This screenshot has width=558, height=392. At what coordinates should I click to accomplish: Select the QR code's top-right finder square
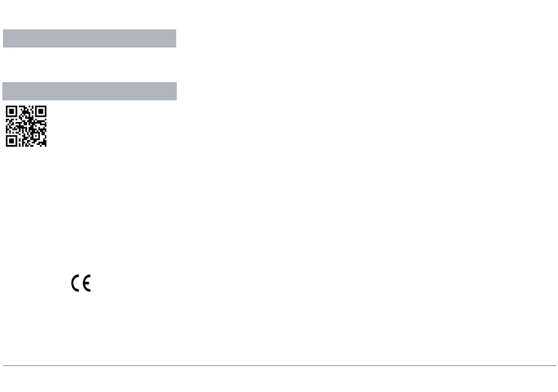tap(41, 111)
